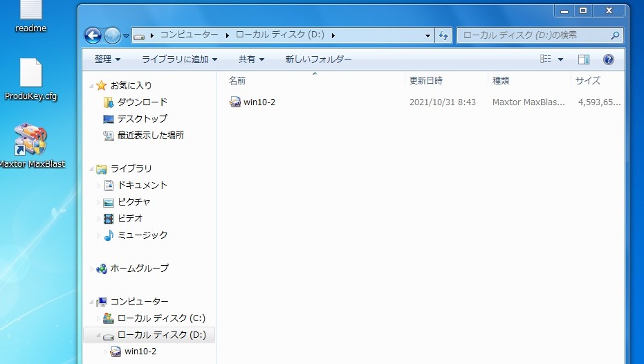Image resolution: width=644 pixels, height=364 pixels.
Task: Maximize the Explorer window
Action: (583, 11)
